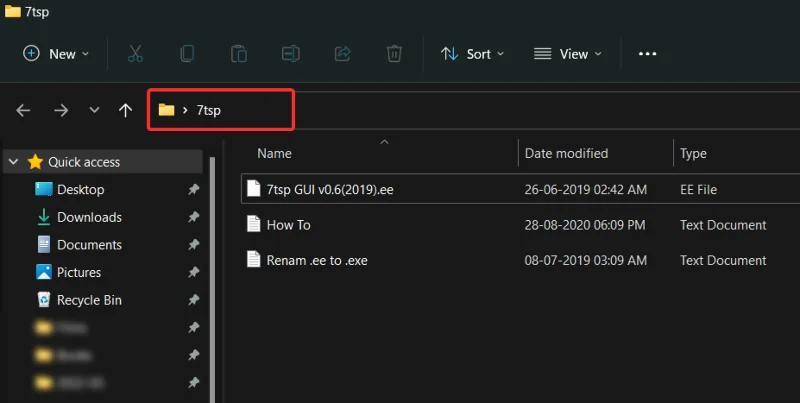Click the Quick access star icon

click(x=35, y=162)
